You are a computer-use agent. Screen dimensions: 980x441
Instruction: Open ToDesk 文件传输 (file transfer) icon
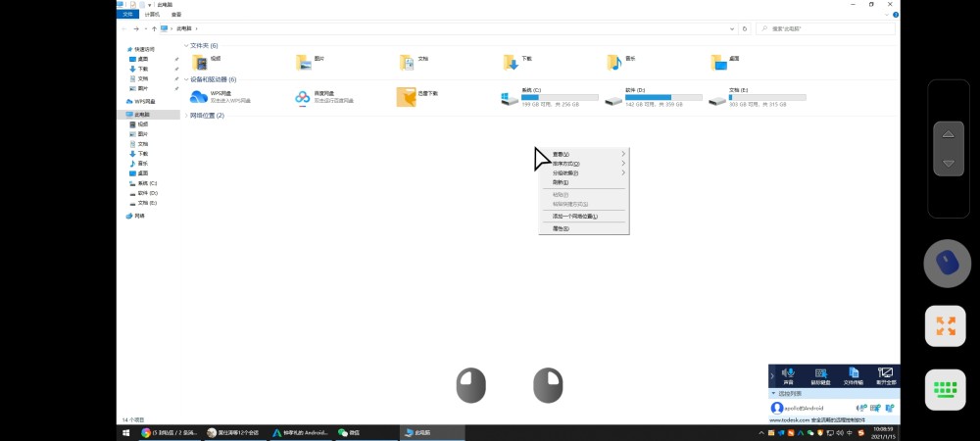(854, 373)
